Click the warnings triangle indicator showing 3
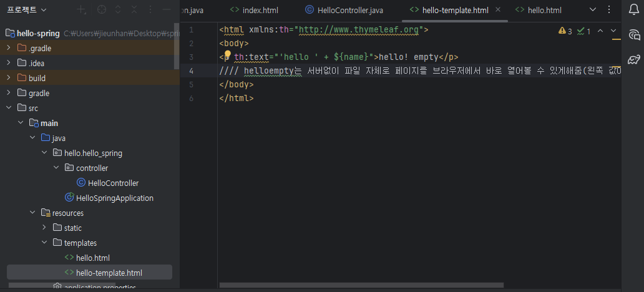 pos(565,31)
